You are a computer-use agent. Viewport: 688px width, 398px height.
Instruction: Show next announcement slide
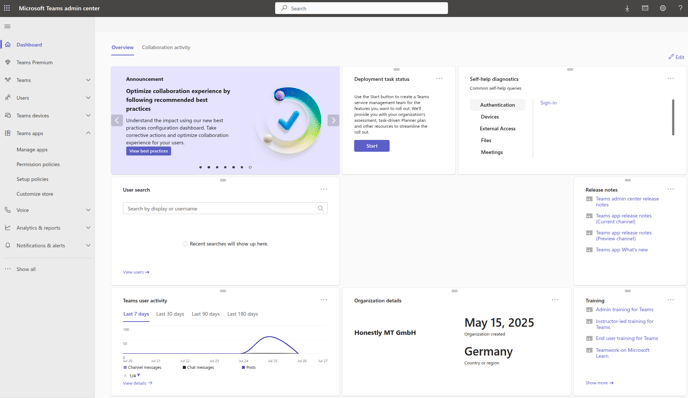coord(333,120)
